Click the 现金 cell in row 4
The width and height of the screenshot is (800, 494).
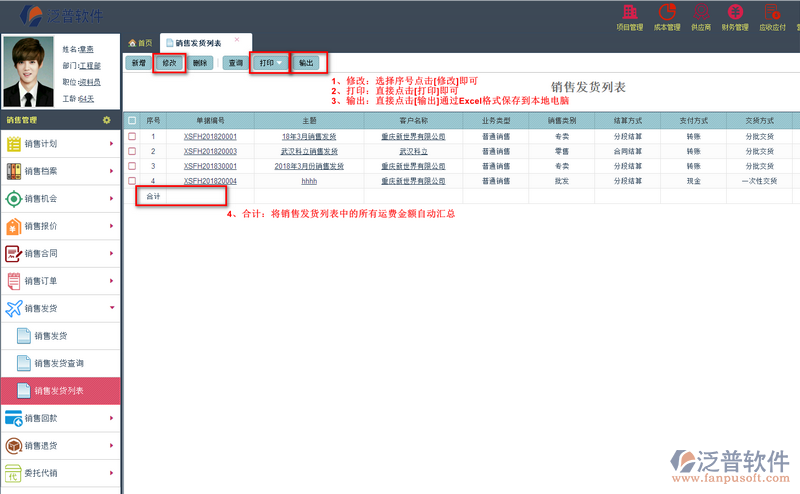tap(693, 181)
